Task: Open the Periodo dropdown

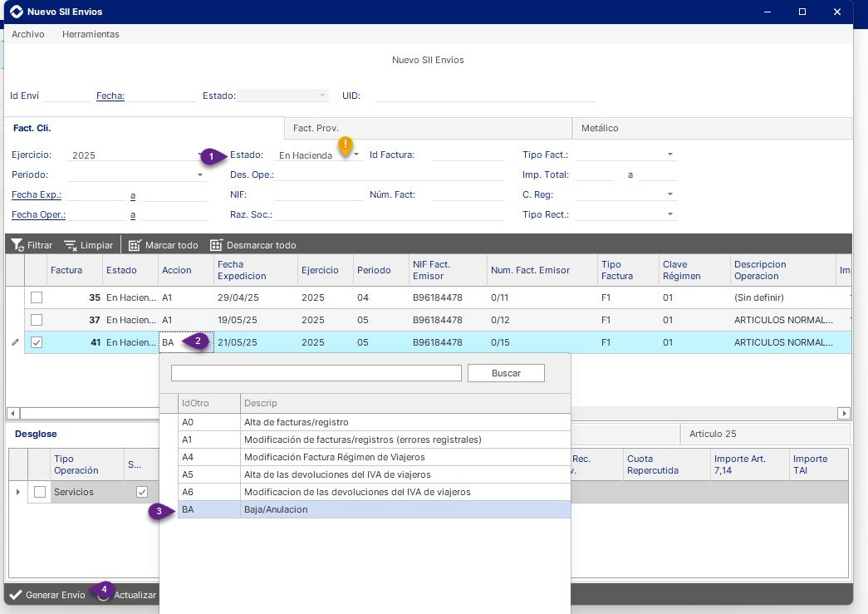Action: pos(200,175)
